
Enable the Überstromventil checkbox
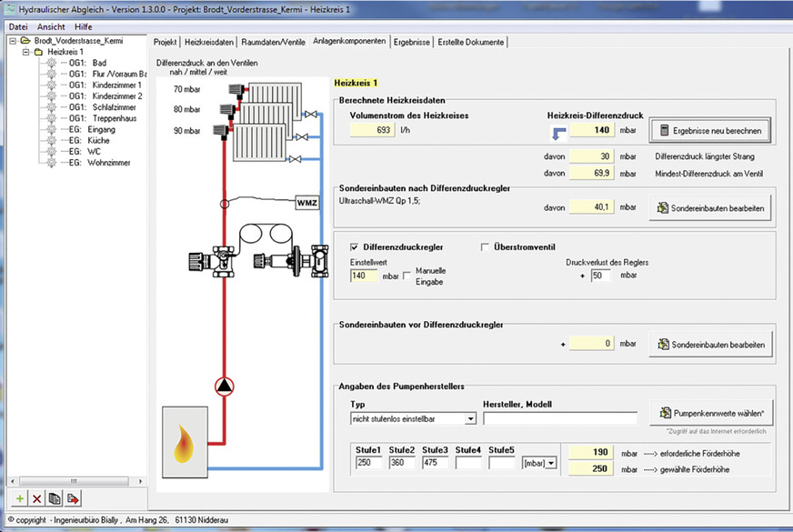[x=485, y=246]
